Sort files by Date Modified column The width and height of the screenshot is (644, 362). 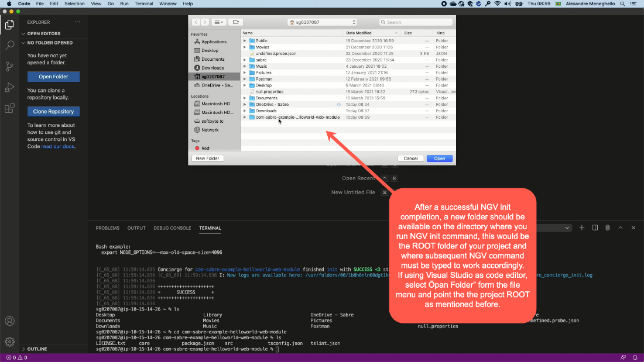pyautogui.click(x=371, y=33)
